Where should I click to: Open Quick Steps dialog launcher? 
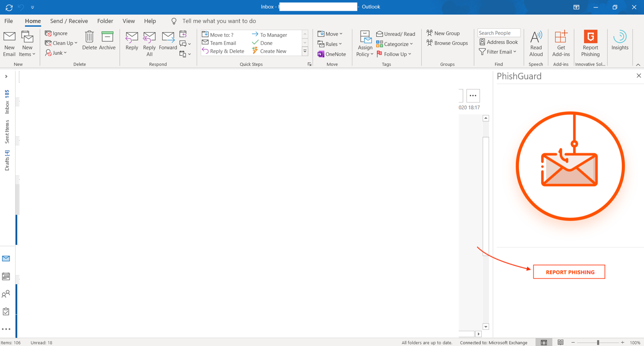click(309, 65)
